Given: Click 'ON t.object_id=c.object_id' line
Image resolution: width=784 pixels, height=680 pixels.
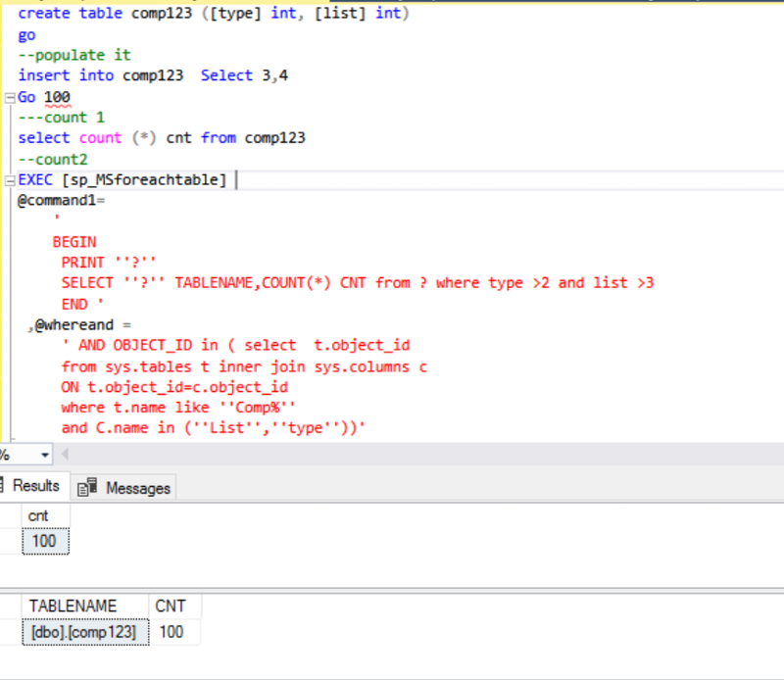Looking at the screenshot, I should [174, 387].
